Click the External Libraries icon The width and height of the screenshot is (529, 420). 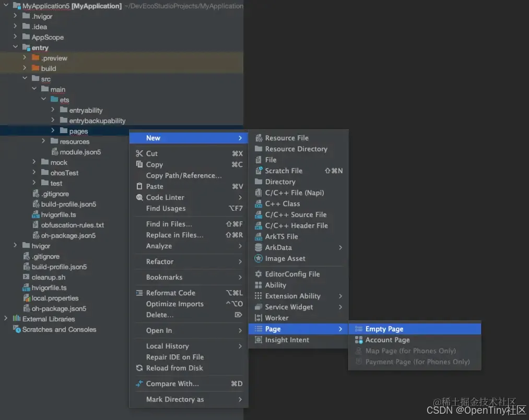[x=17, y=319]
